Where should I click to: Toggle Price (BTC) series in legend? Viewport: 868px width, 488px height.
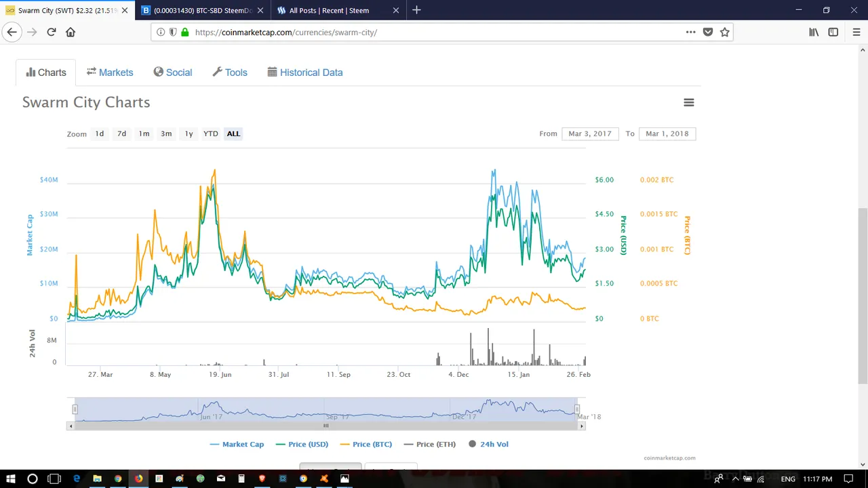coord(366,444)
